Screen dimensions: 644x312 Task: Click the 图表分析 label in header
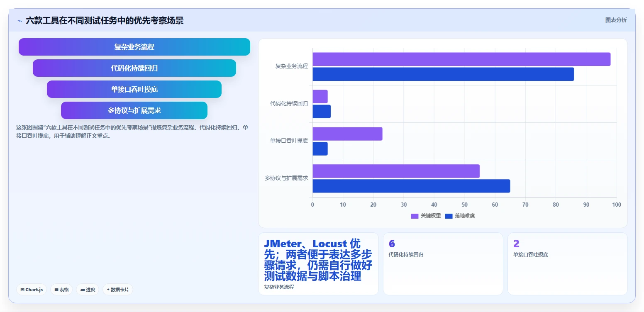point(616,20)
